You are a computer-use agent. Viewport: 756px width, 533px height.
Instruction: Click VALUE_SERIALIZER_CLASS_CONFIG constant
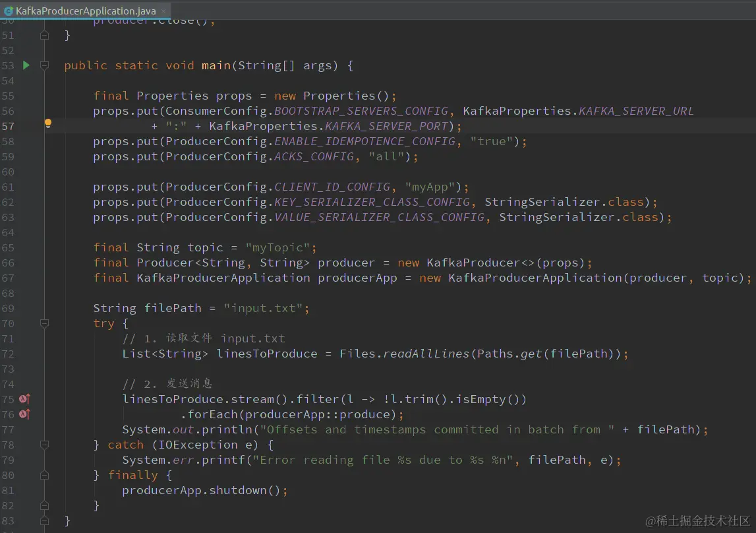tap(379, 217)
